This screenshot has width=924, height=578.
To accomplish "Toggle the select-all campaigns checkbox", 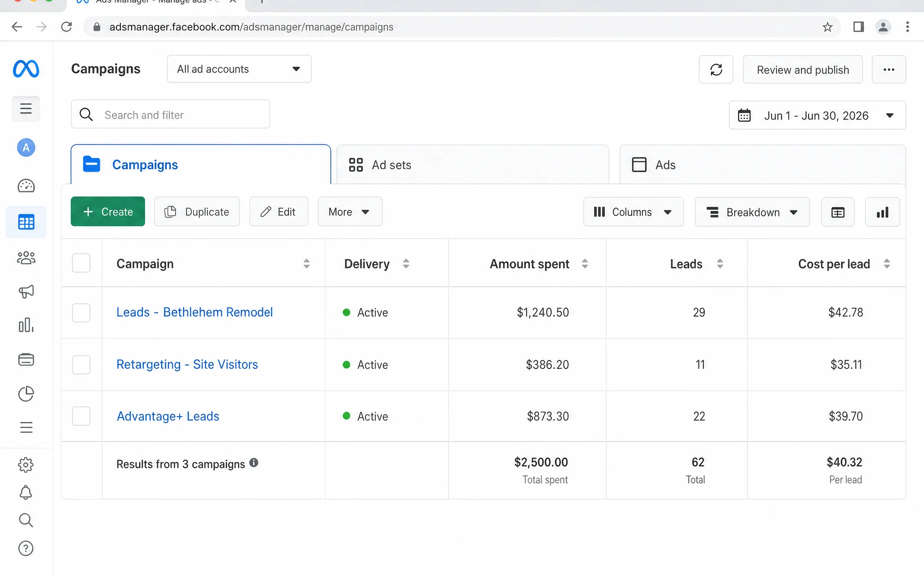I will pos(81,263).
